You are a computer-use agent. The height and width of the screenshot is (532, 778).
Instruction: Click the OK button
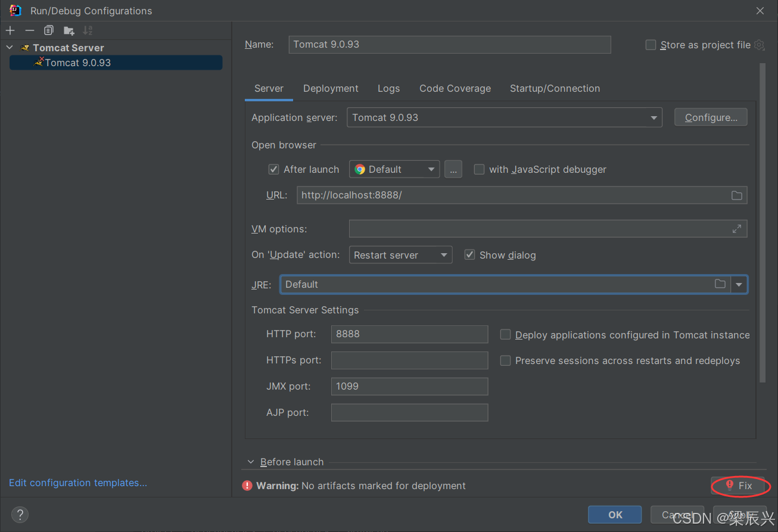tap(615, 515)
